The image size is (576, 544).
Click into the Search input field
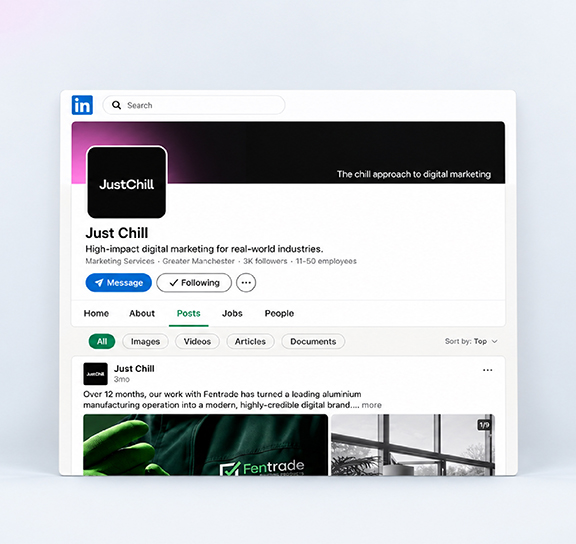click(x=194, y=105)
